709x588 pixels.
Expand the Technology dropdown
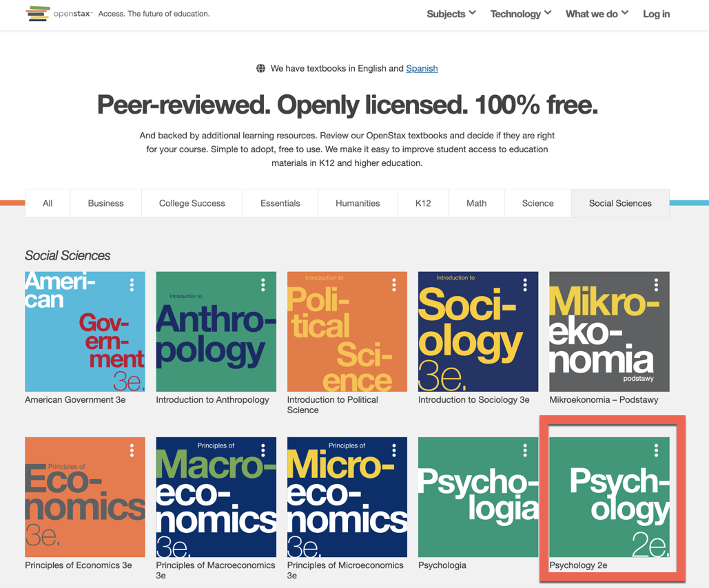click(x=520, y=13)
